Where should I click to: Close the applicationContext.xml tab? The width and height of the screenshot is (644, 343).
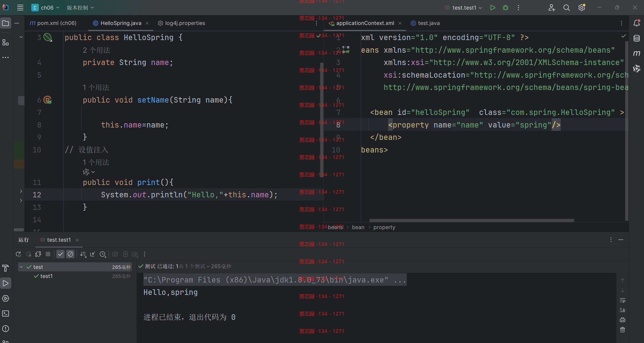click(400, 23)
